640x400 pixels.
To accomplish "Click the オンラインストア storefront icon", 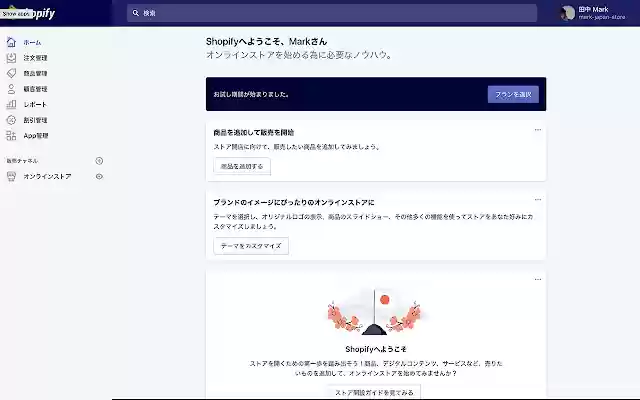I will point(11,176).
